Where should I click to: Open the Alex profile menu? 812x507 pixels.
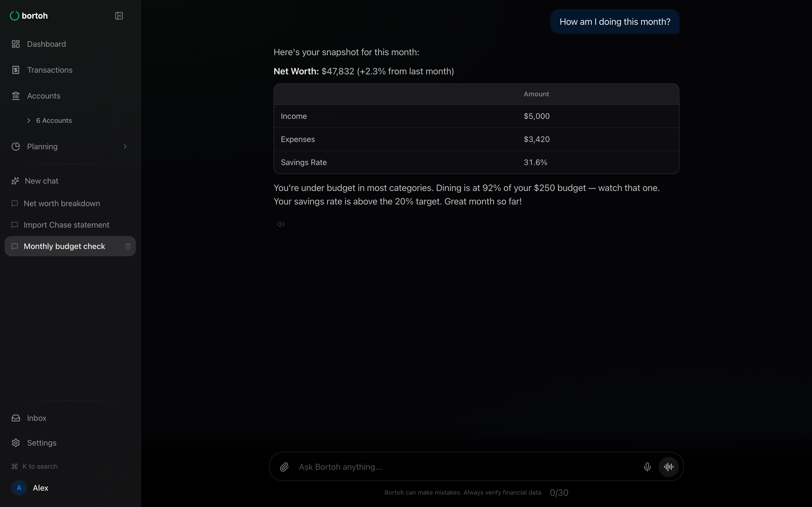pos(40,488)
